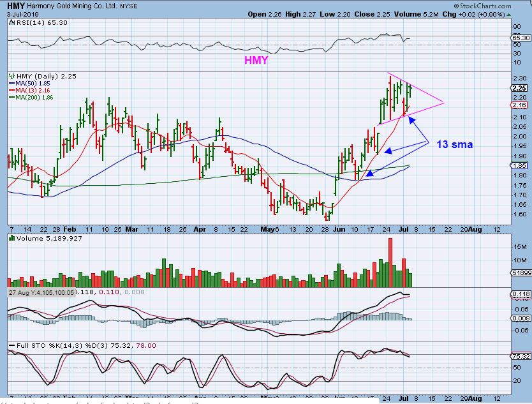Screen dimensions: 532x404
Task: Click the Open 2.26 value
Action: (x=265, y=14)
